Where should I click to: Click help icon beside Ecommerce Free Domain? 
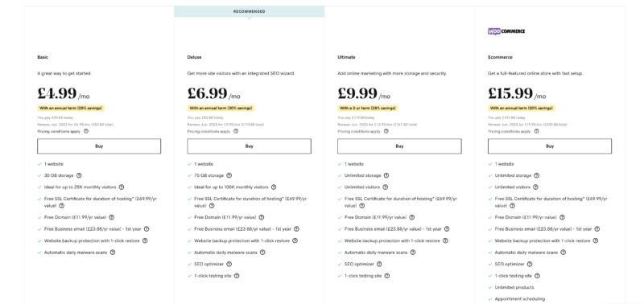click(x=562, y=217)
